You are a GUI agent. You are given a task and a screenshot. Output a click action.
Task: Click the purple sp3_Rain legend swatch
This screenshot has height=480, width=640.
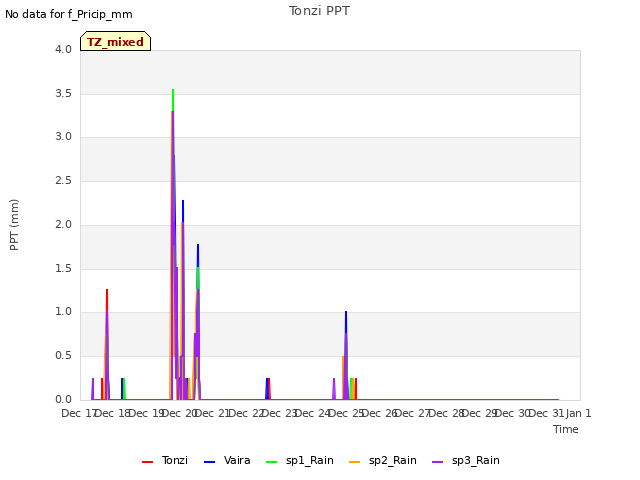(x=438, y=462)
